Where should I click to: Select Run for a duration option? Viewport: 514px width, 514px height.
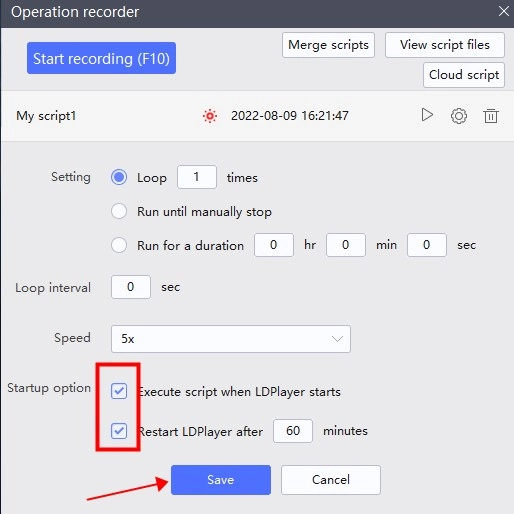pos(119,245)
